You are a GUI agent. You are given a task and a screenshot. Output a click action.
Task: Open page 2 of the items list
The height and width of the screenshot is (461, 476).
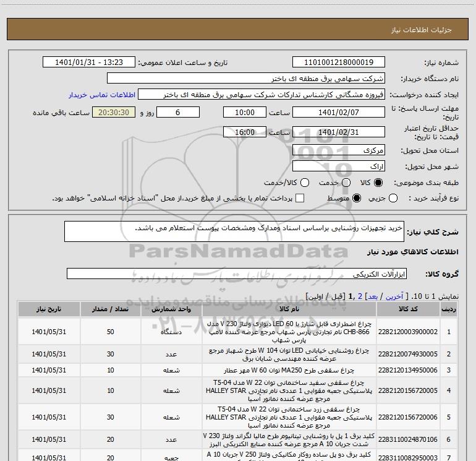click(x=360, y=296)
